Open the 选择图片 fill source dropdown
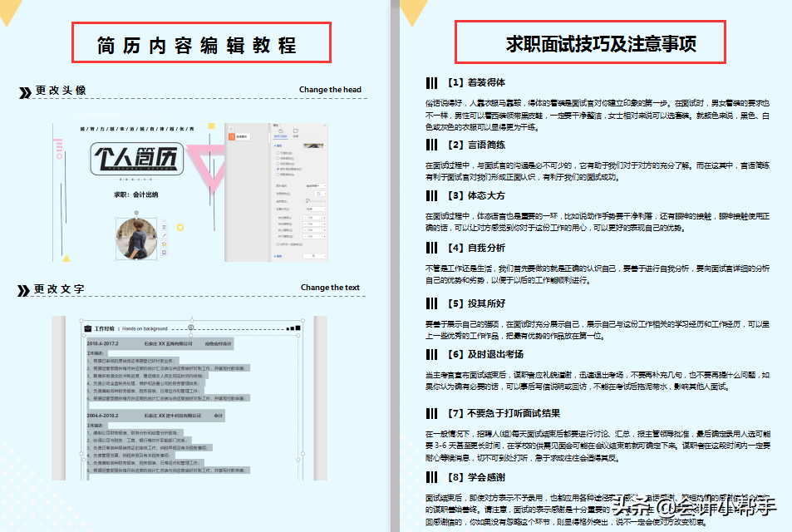The width and height of the screenshot is (792, 532). pyautogui.click(x=315, y=185)
